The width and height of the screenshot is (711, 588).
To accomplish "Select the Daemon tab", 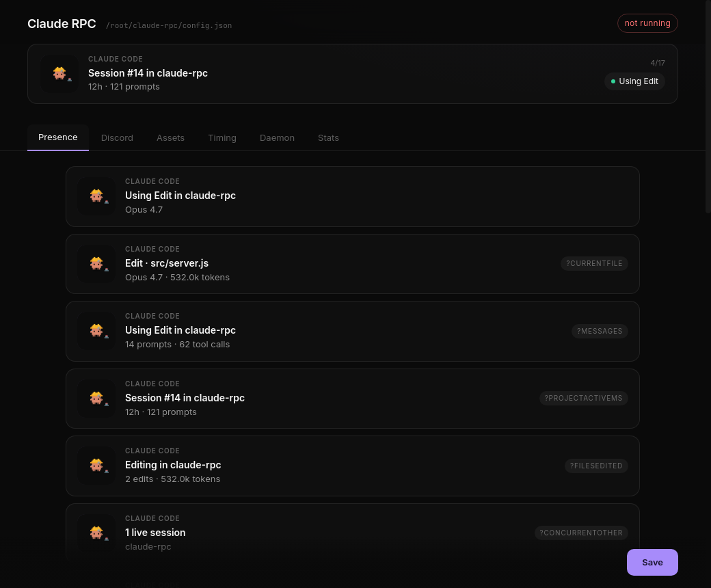I will tap(277, 138).
